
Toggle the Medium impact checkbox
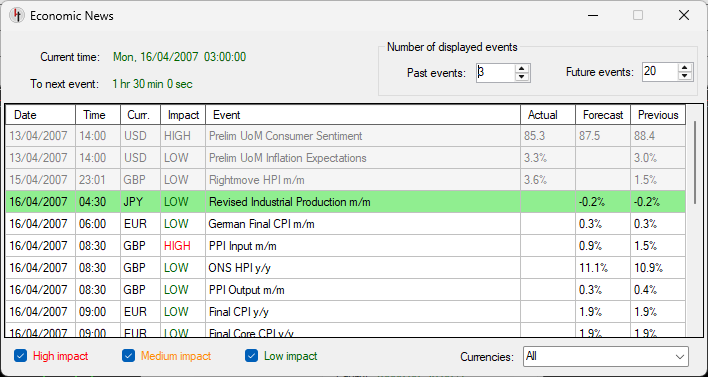(x=128, y=356)
